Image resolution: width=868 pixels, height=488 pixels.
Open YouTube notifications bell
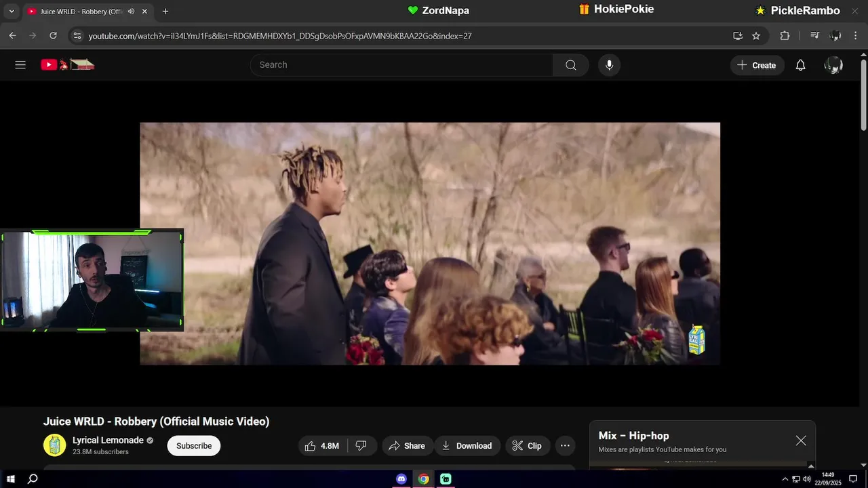(x=800, y=65)
